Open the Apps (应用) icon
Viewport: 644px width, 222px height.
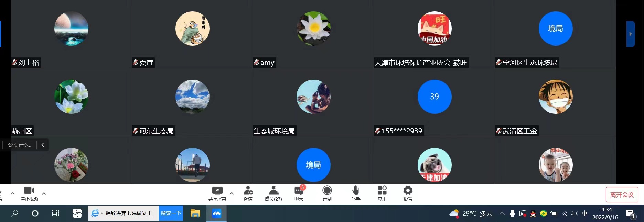click(x=382, y=194)
